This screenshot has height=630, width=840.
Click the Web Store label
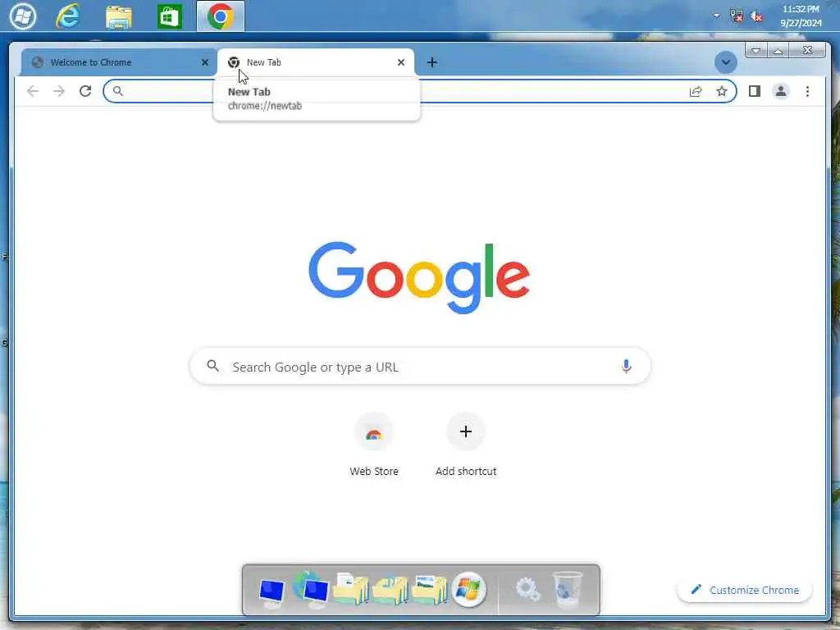(x=374, y=472)
